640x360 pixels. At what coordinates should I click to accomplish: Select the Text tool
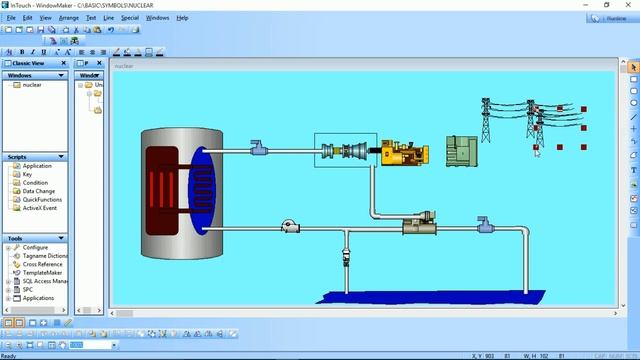pos(633,170)
